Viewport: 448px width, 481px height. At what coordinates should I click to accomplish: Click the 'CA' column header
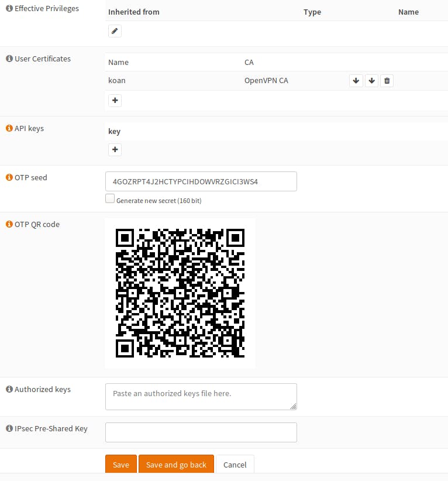pos(249,62)
